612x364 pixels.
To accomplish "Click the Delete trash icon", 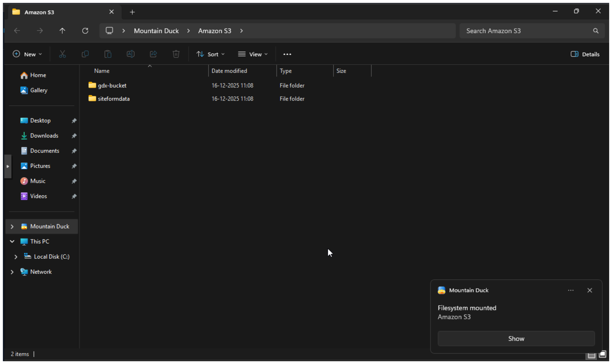I will (176, 54).
